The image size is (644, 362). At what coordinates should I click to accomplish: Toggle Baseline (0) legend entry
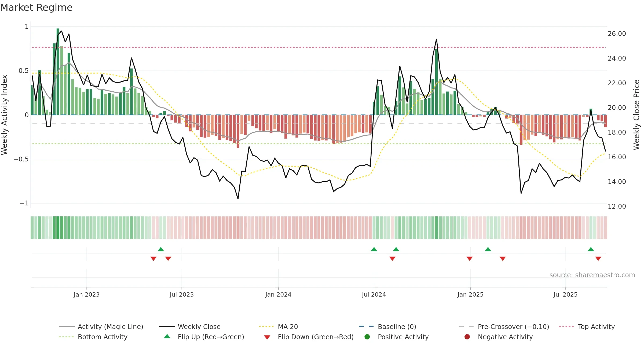point(387,327)
